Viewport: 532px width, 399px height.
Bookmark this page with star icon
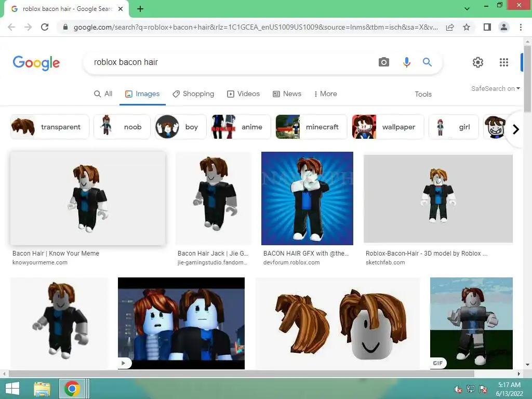tap(467, 27)
